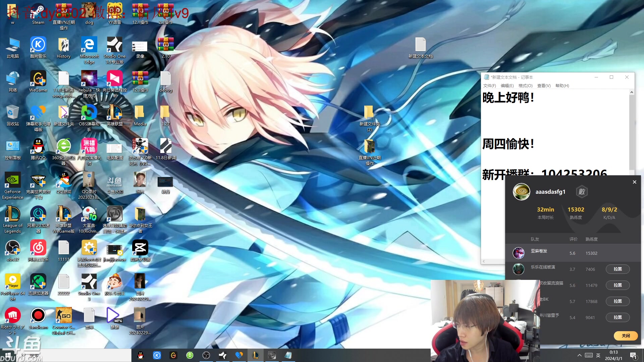The width and height of the screenshot is (644, 362).
Task: Switch the 英 input language indicator
Action: pyautogui.click(x=598, y=355)
